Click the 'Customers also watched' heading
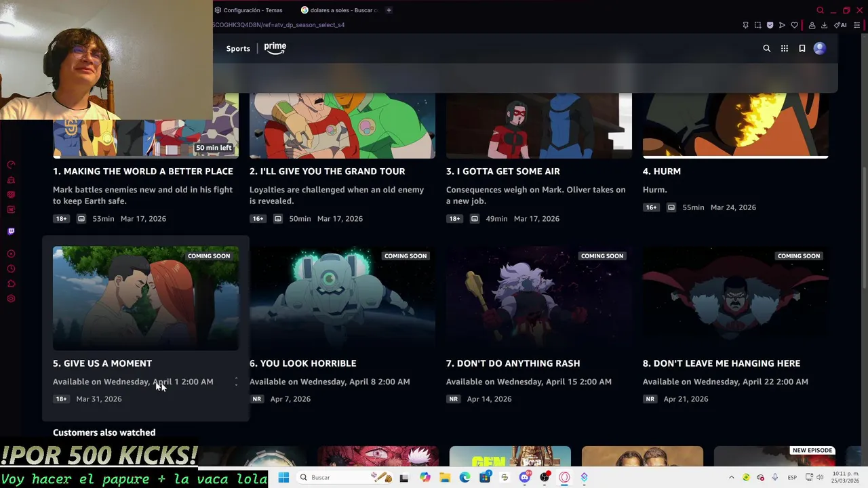The width and height of the screenshot is (868, 488). 104,432
